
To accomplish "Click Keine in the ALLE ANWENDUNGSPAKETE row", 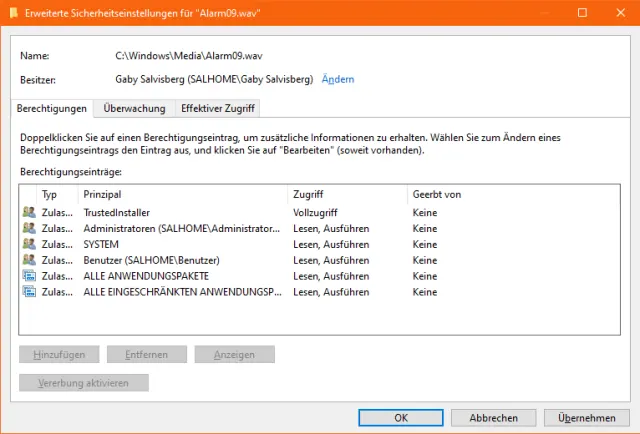I will pyautogui.click(x=425, y=276).
